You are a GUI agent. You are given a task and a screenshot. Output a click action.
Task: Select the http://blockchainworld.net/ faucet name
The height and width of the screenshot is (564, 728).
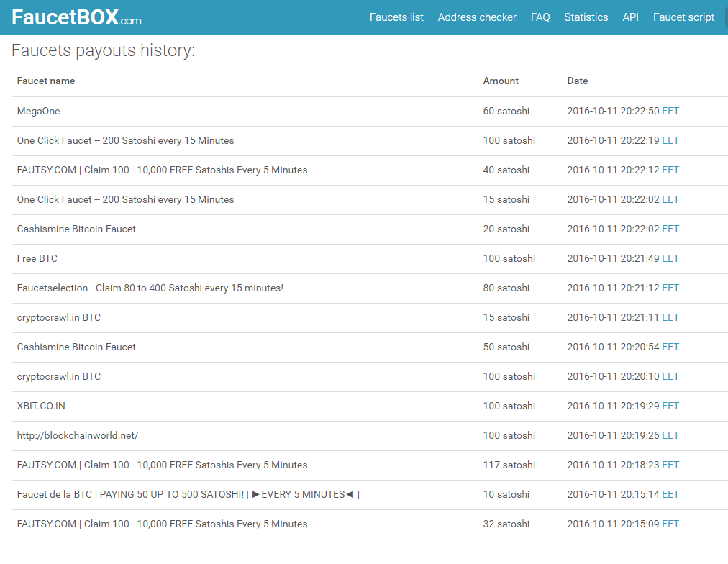(x=78, y=435)
